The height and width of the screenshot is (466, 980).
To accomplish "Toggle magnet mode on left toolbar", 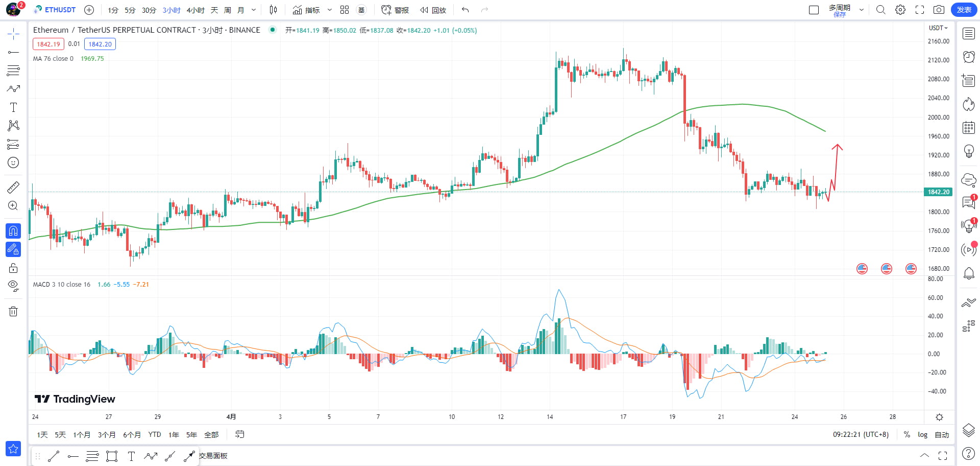I will [x=13, y=231].
